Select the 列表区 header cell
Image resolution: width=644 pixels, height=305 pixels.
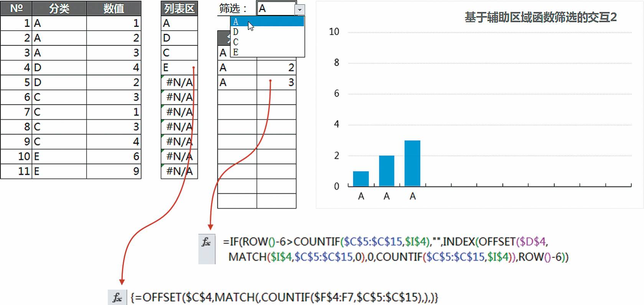(179, 8)
